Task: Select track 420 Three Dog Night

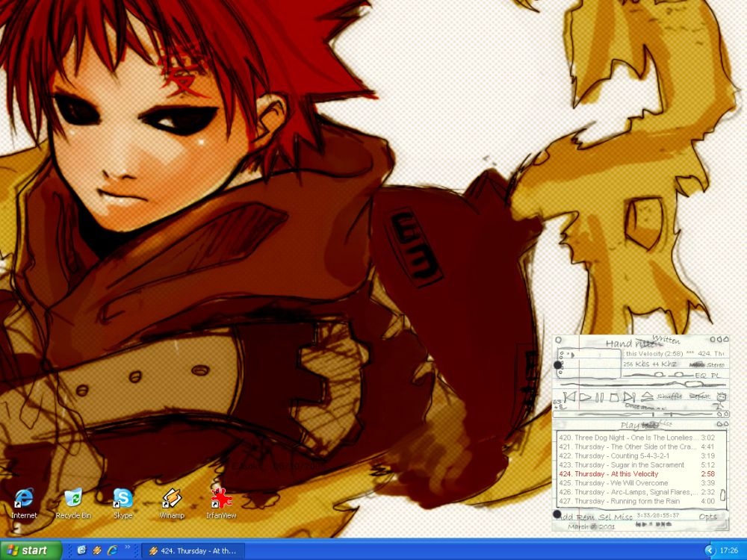Action: point(637,438)
